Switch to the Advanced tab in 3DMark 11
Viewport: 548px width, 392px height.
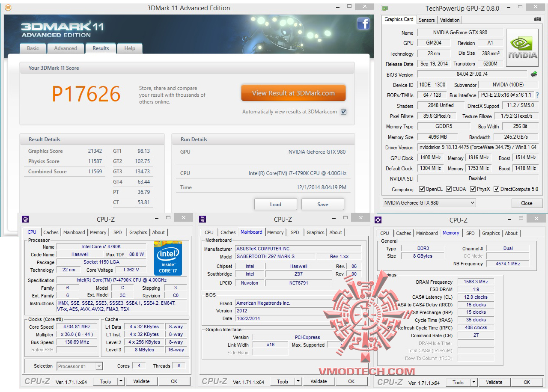[66, 48]
